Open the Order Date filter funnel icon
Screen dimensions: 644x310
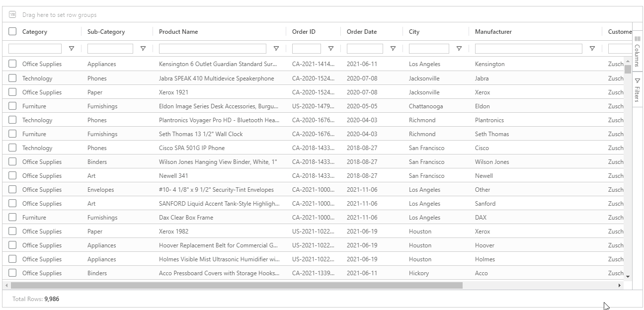tap(393, 49)
